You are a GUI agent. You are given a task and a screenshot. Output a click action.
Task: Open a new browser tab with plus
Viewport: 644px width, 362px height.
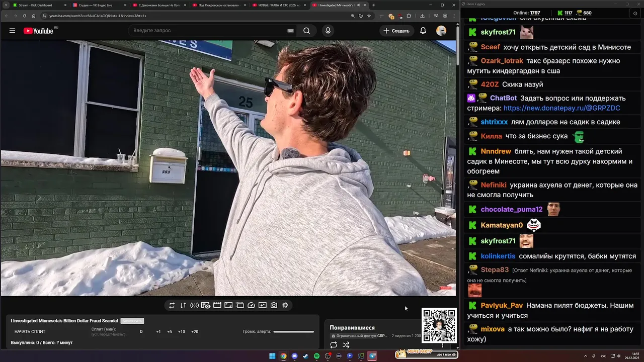[373, 5]
